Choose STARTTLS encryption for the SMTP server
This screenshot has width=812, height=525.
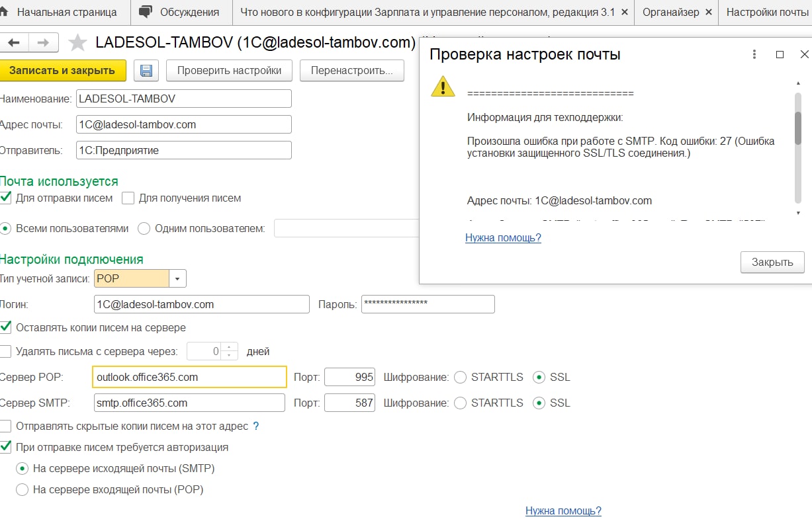pyautogui.click(x=460, y=403)
